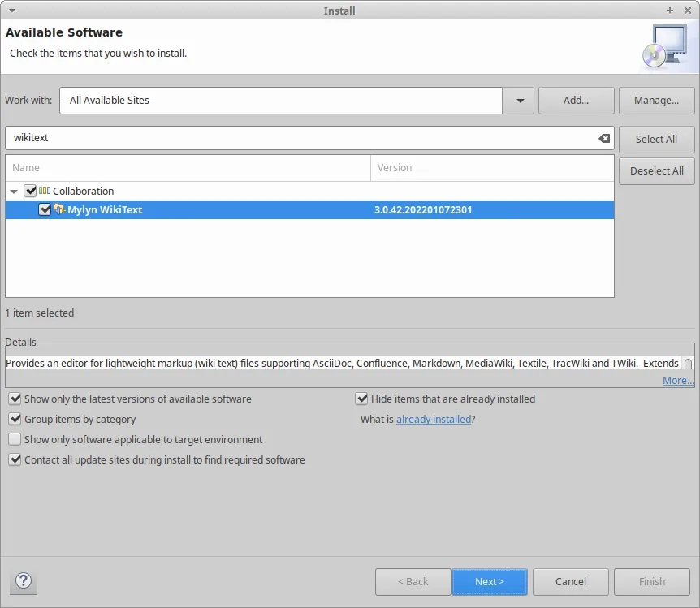Sort by the Version column header
The width and height of the screenshot is (700, 608).
click(492, 168)
